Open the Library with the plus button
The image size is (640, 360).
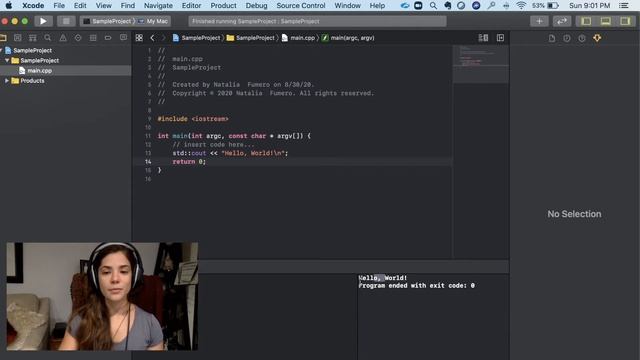(x=539, y=21)
